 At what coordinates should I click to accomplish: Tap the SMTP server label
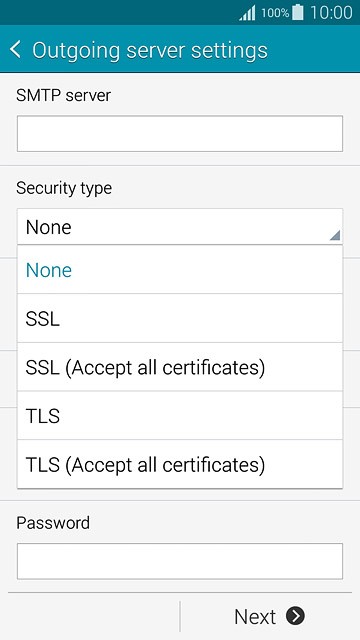(63, 96)
